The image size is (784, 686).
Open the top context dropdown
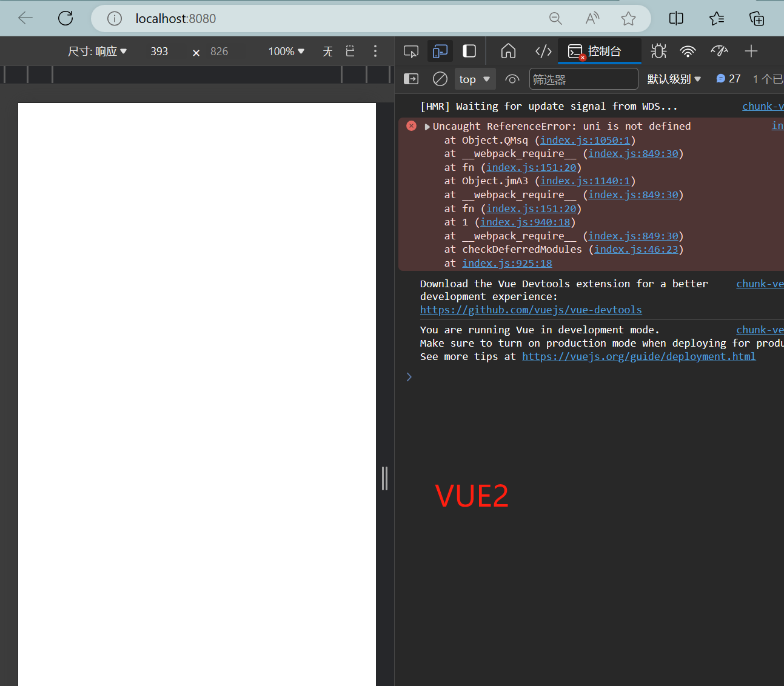[x=475, y=79]
